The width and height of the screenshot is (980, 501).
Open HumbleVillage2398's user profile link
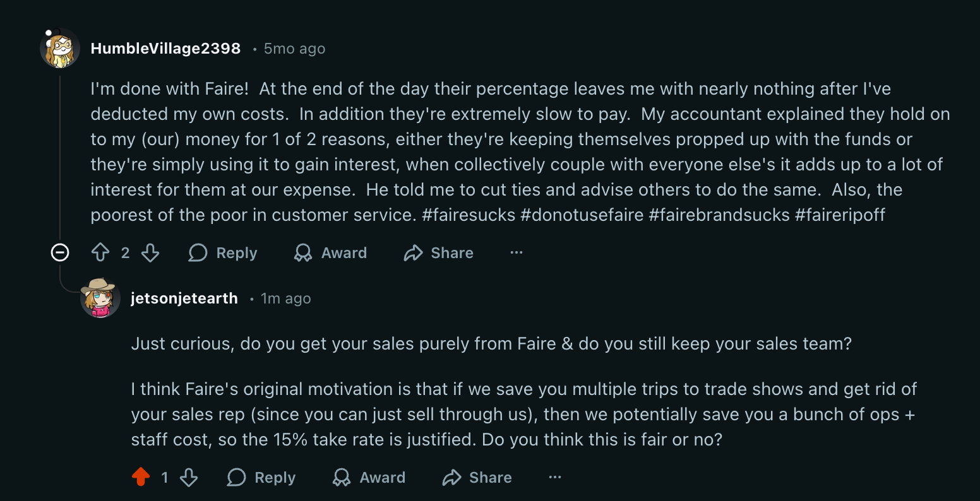point(165,49)
